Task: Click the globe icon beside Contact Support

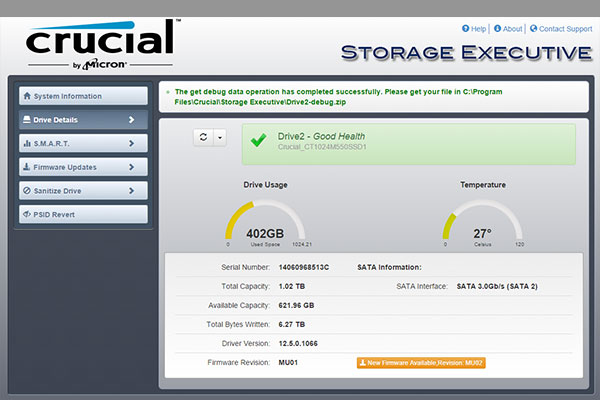Action: tap(533, 29)
